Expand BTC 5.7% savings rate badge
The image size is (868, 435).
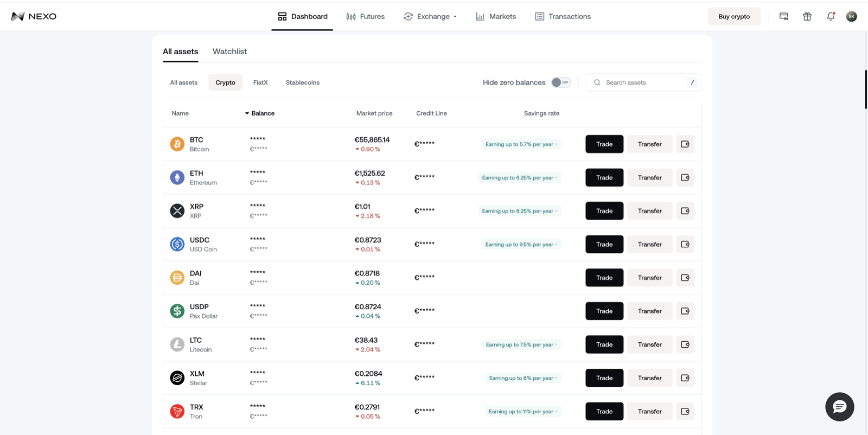pyautogui.click(x=521, y=144)
